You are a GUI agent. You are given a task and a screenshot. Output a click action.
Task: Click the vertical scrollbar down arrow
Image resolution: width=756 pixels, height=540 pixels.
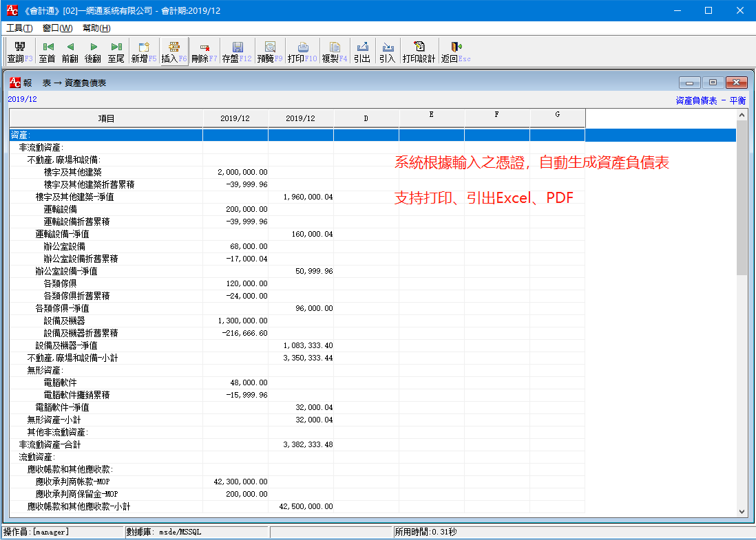tap(742, 511)
